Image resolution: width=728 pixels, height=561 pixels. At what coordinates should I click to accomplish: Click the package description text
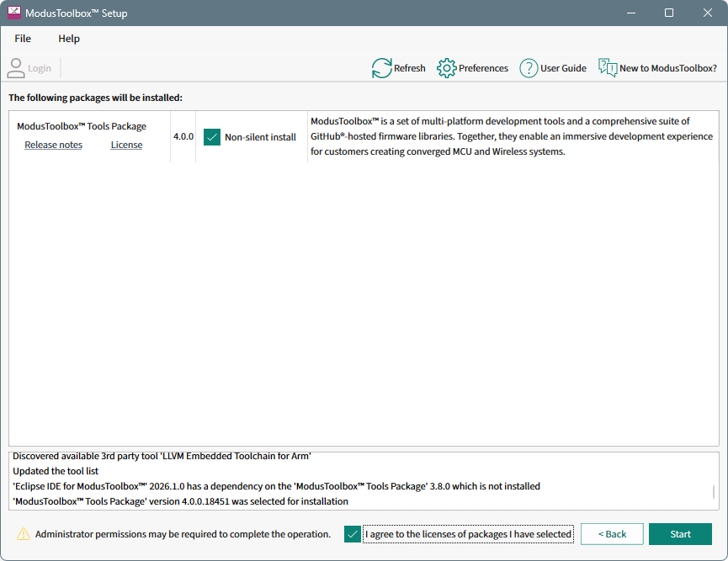pos(512,136)
